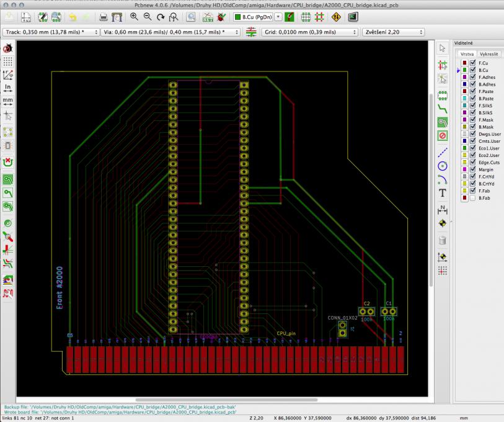The image size is (504, 422).
Task: Select the Add text tool
Action: (443, 194)
